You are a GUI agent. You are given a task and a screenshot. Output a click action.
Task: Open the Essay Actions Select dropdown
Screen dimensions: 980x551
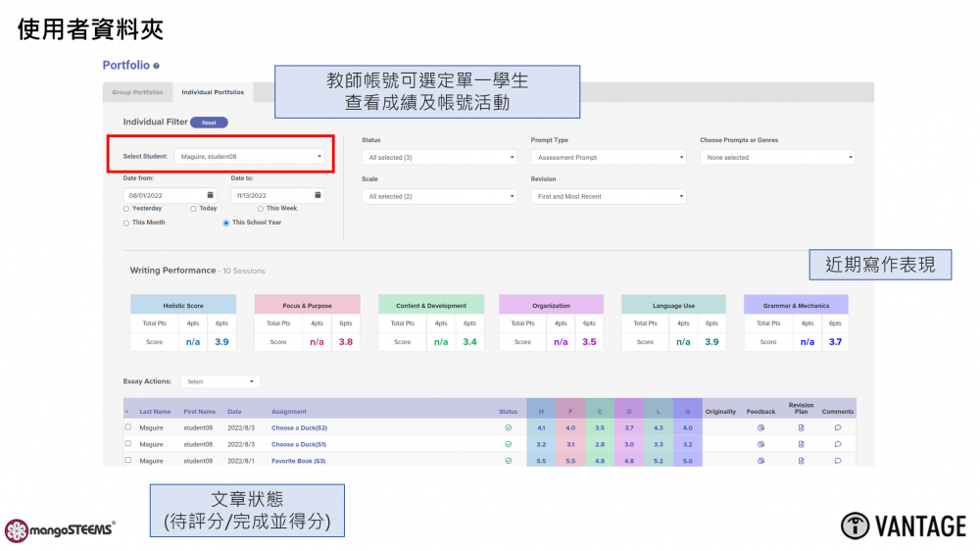220,381
